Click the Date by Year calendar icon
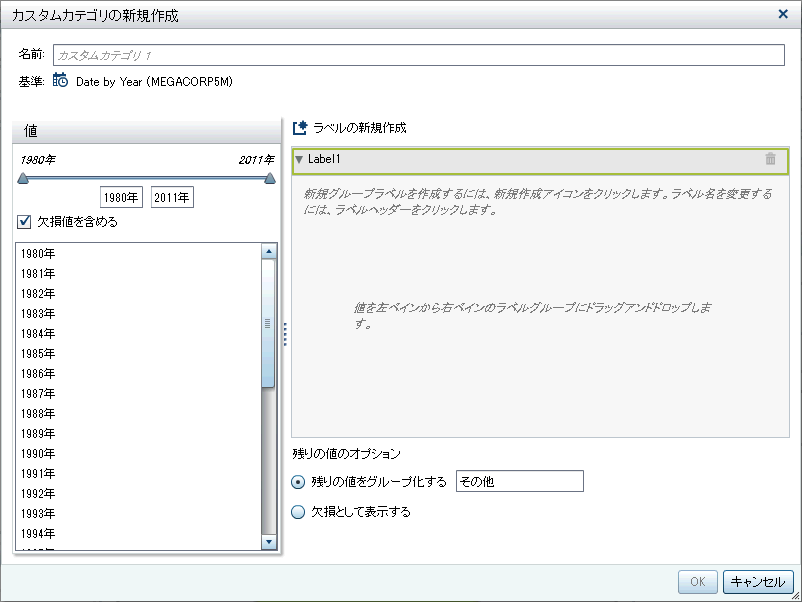802x602 pixels. pos(60,81)
